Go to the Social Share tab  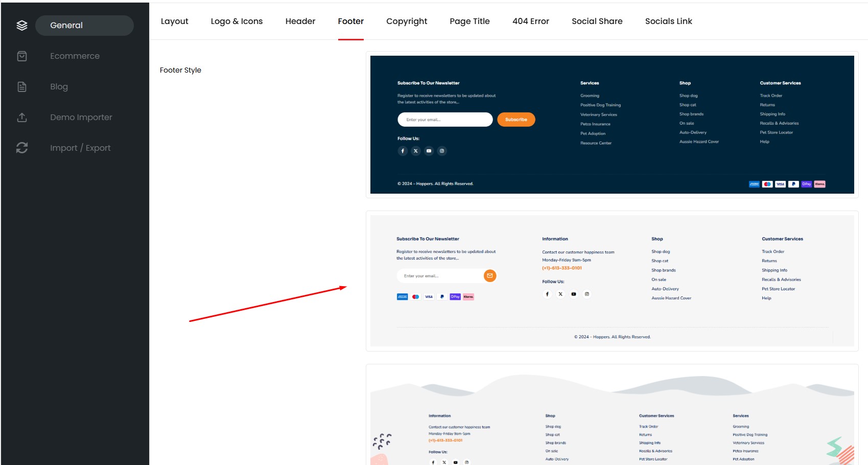click(x=597, y=21)
